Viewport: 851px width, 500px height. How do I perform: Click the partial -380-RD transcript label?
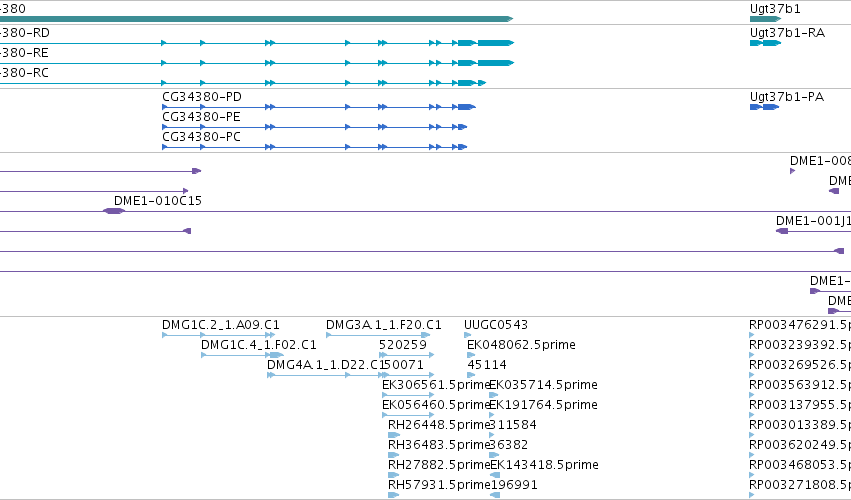point(25,33)
